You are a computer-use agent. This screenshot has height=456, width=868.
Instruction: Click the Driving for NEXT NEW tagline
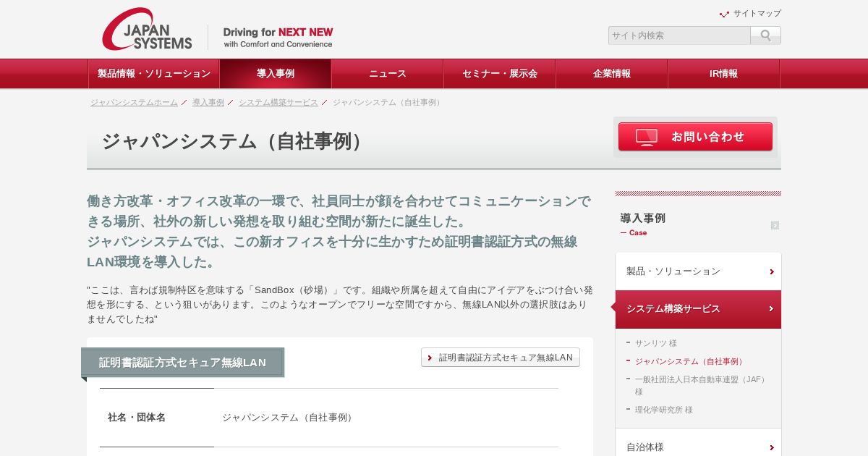(278, 38)
